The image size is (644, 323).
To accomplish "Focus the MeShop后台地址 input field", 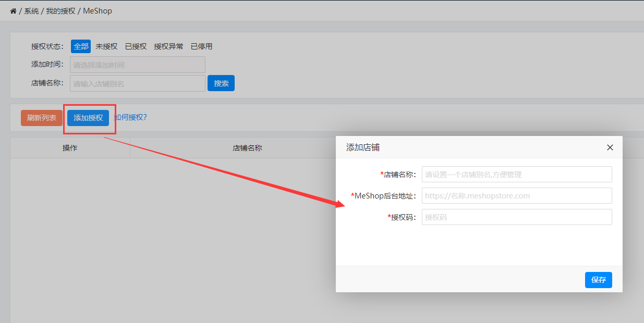I will coord(517,196).
